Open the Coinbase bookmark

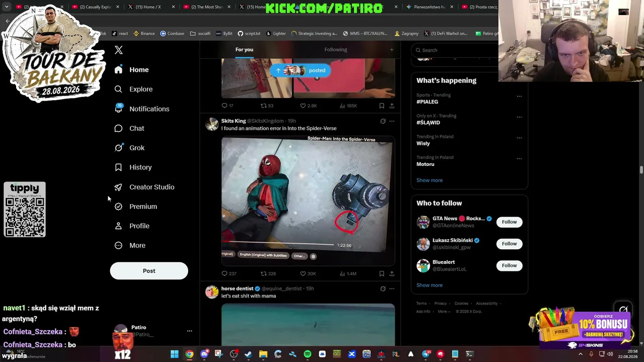pyautogui.click(x=172, y=34)
